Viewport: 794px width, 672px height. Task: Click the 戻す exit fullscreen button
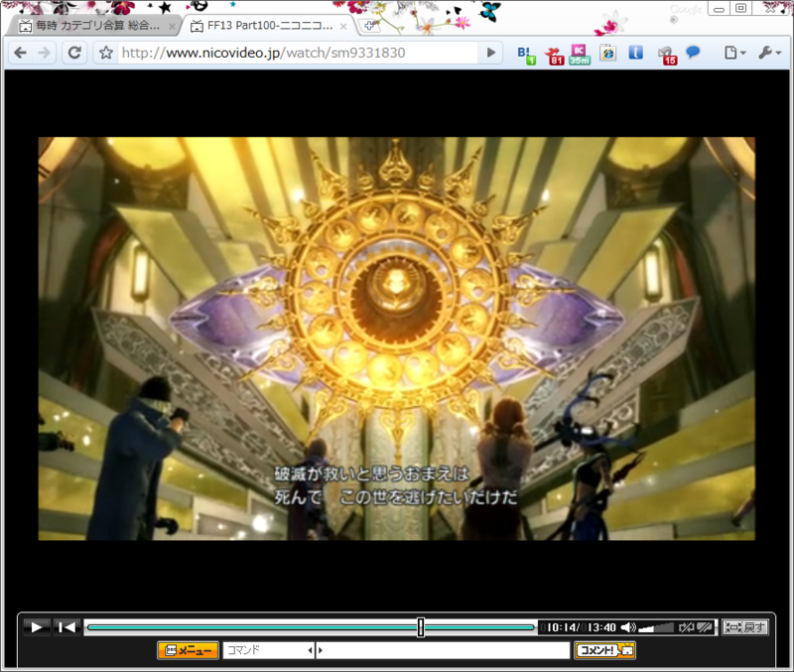745,627
